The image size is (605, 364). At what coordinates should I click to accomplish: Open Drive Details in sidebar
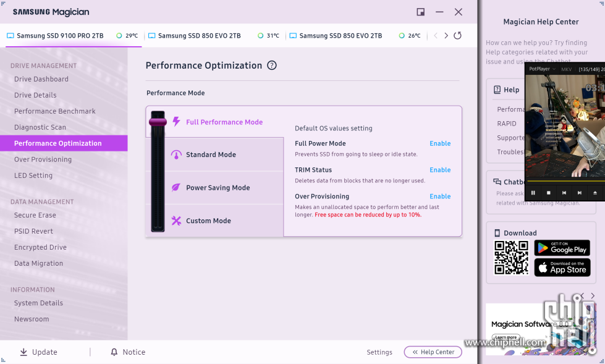click(35, 95)
